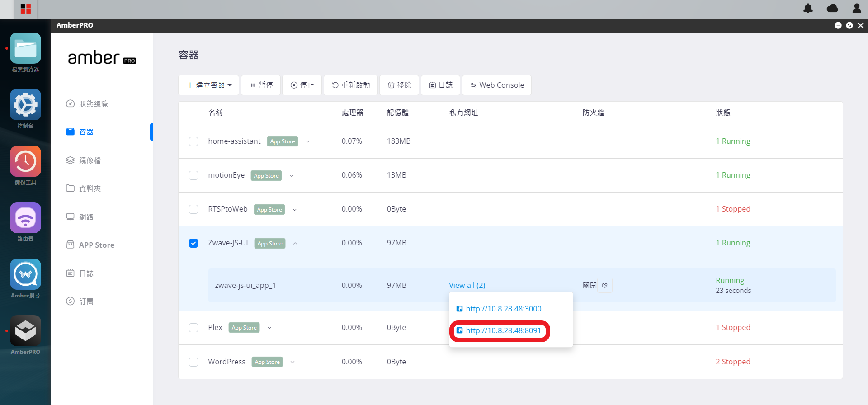Check the Plex container checkbox
Viewport: 868px width, 405px height.
193,328
